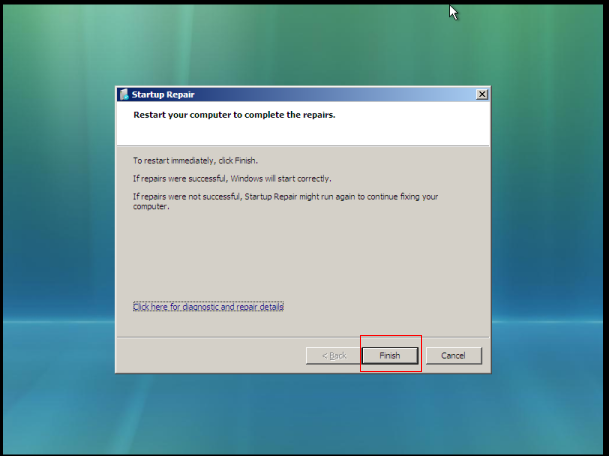609x456 pixels.
Task: Select 'Restart your computer to complete the repairs.' heading
Action: click(234, 115)
